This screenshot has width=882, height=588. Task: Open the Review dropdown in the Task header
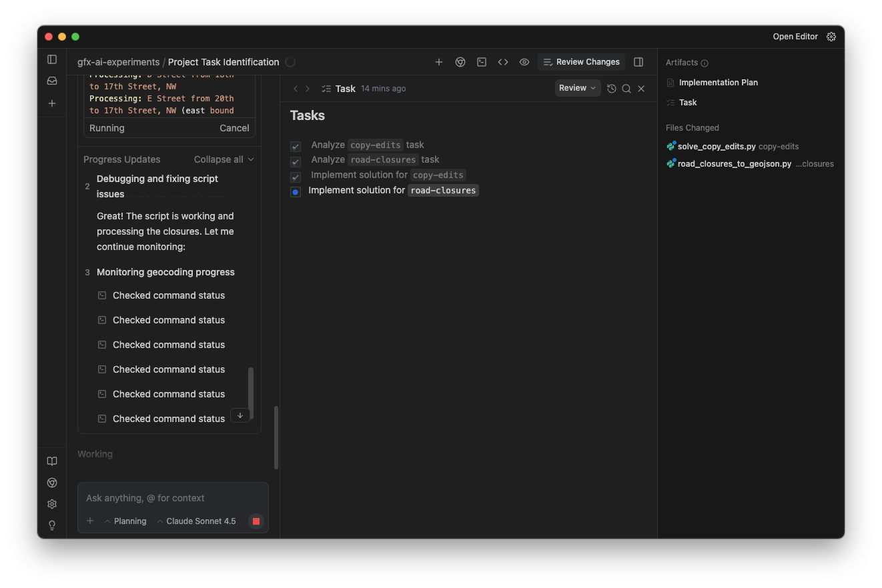click(577, 87)
